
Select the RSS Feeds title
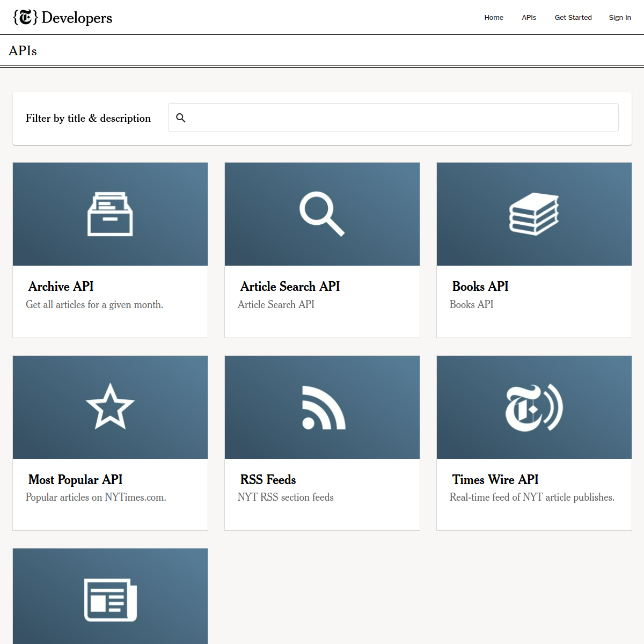point(268,480)
